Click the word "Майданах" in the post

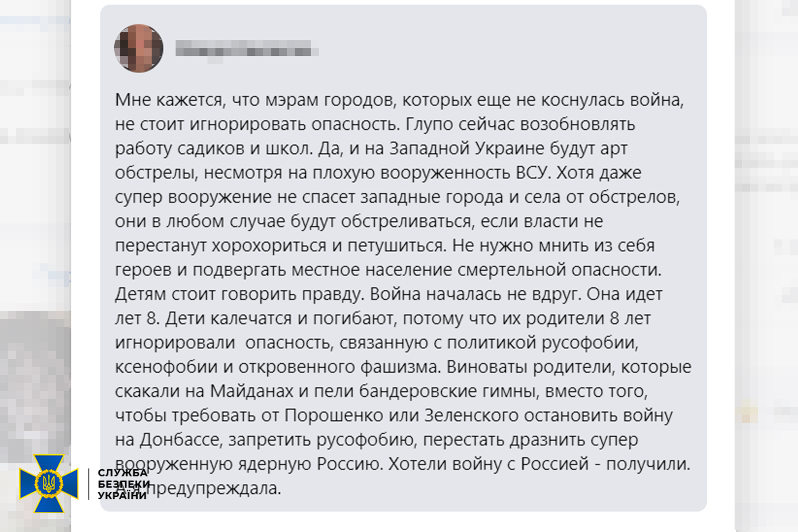click(x=251, y=391)
